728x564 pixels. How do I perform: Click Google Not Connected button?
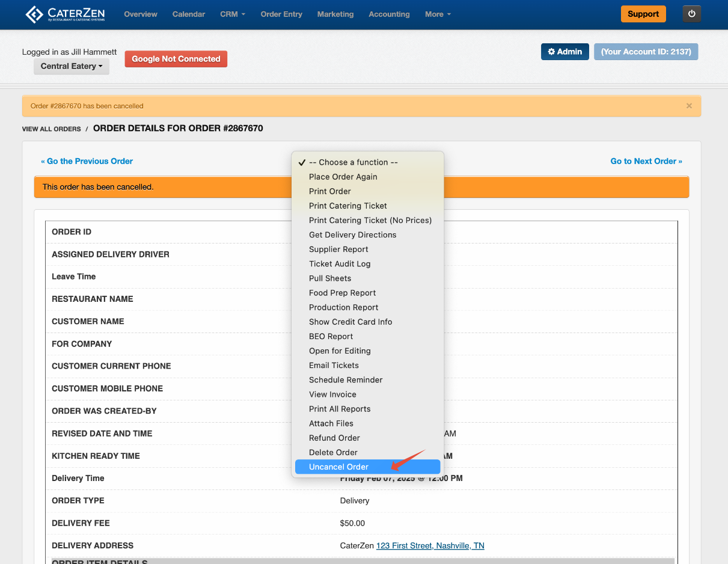(176, 59)
